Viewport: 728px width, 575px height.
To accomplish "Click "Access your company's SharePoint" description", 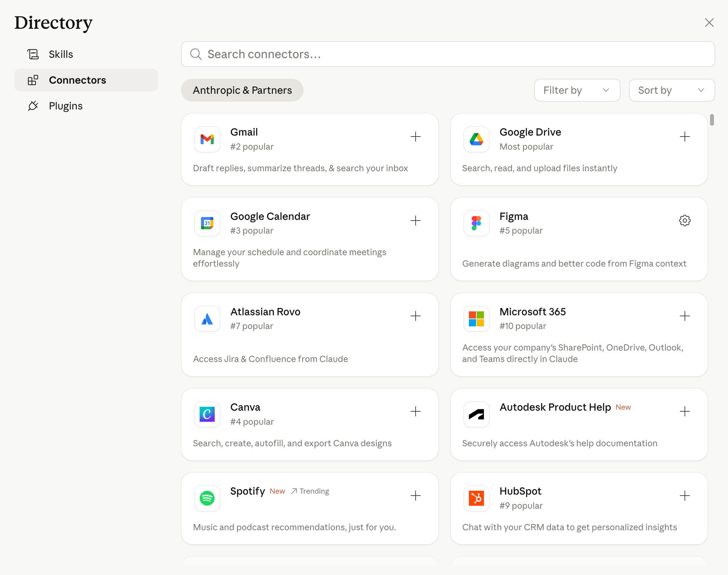I will (x=572, y=353).
